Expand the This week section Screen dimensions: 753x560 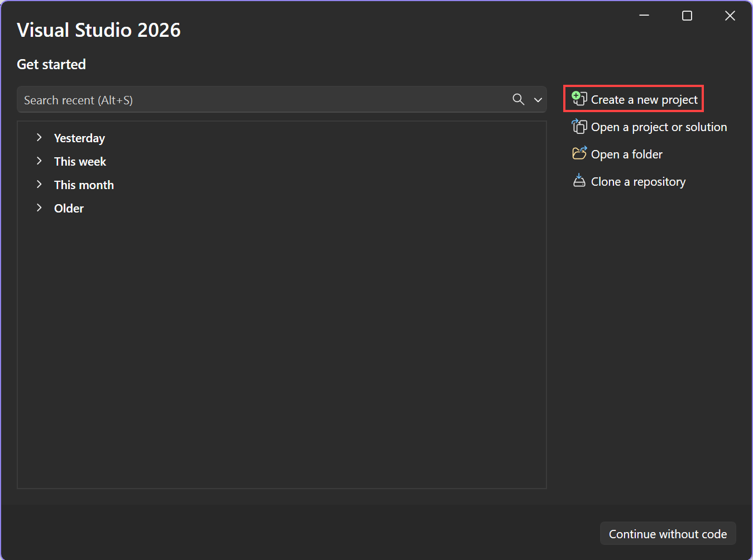tap(39, 161)
